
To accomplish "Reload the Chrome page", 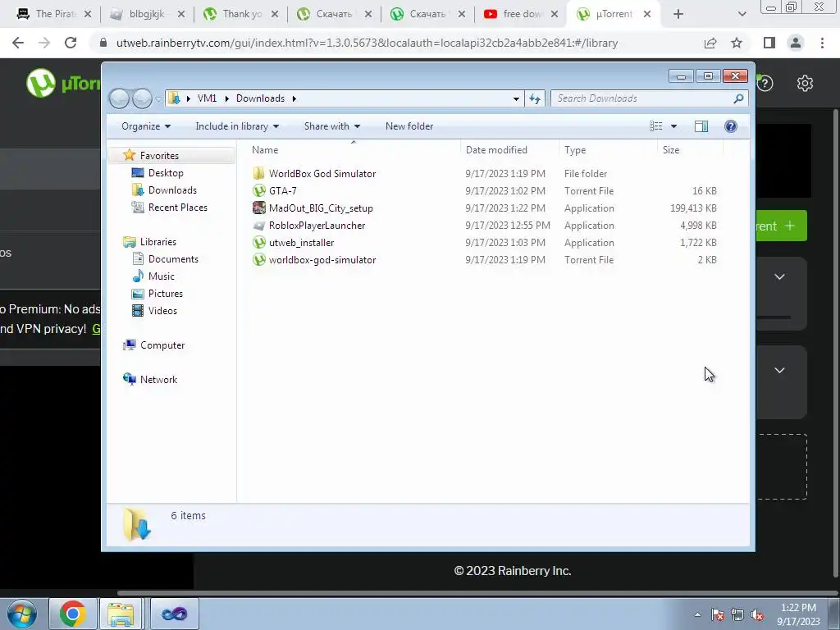I will 71,43.
